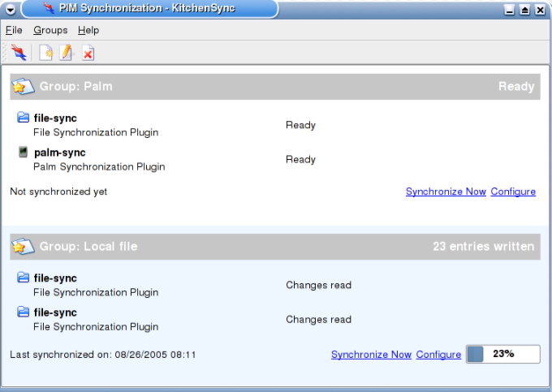Click the toolbar drag handle
The image size is (552, 392).
click(x=4, y=53)
